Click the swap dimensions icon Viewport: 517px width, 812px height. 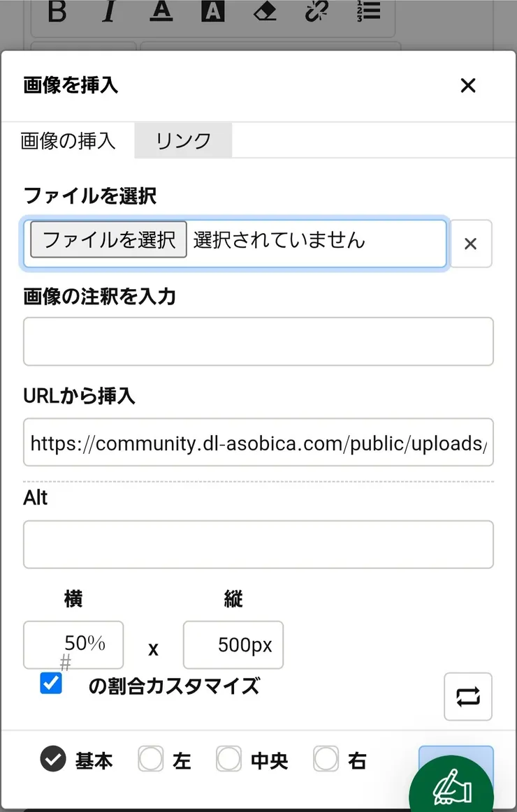tap(467, 697)
